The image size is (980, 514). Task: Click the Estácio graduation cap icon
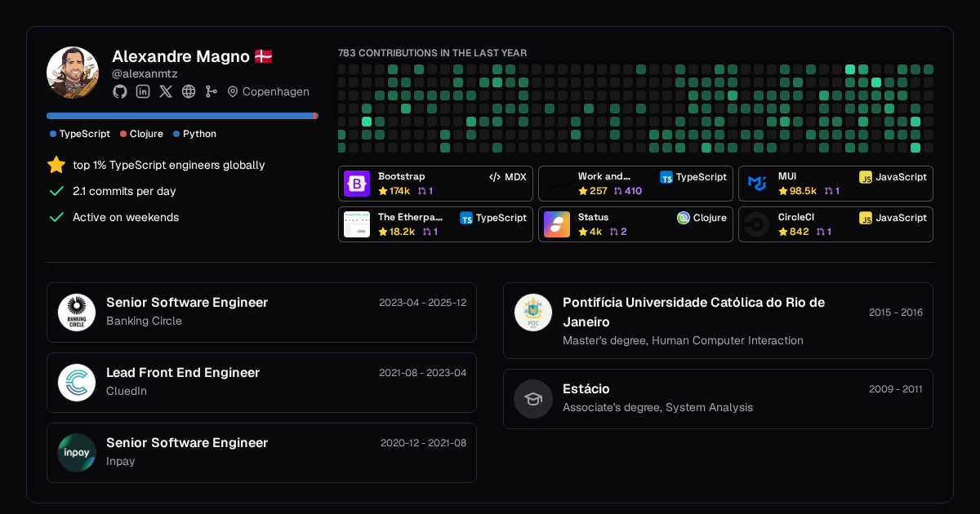pyautogui.click(x=533, y=399)
